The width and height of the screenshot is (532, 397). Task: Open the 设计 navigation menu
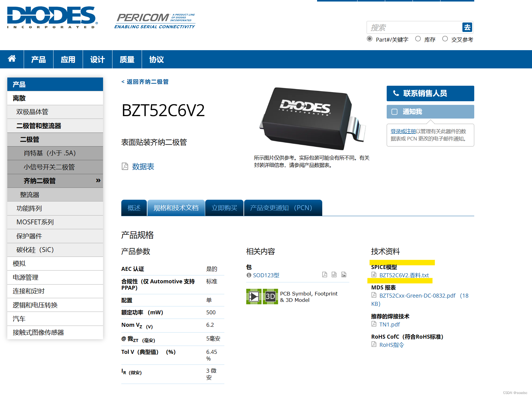click(98, 59)
